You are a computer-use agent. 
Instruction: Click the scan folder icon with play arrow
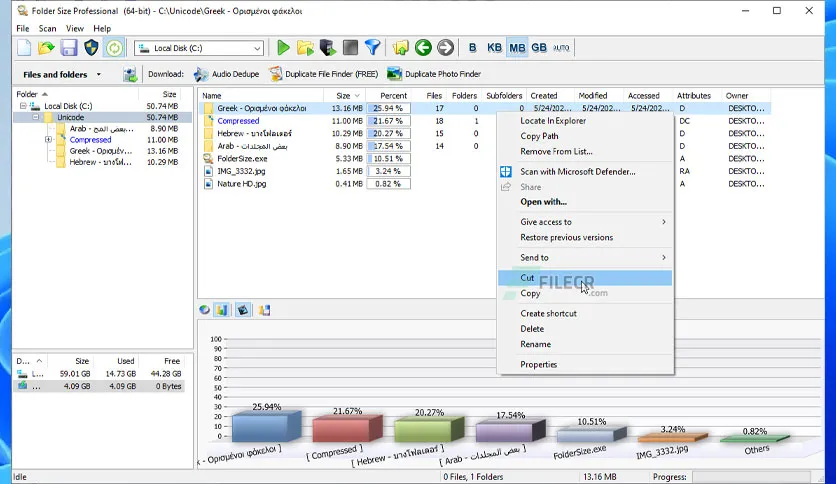click(306, 48)
